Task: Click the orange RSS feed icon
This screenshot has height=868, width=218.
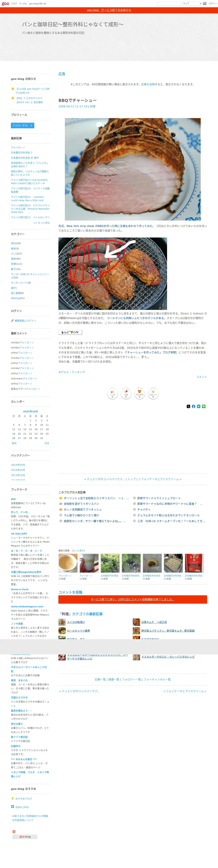Action: click(14, 832)
